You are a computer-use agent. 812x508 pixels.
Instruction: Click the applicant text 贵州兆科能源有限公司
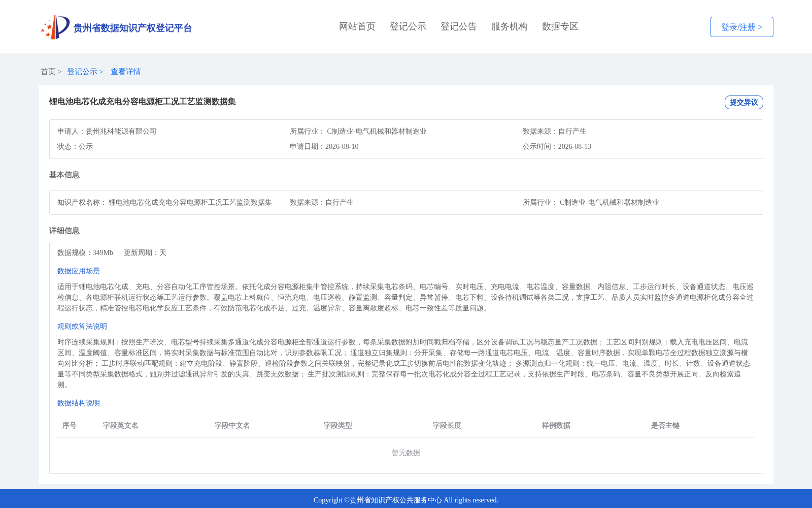pos(121,131)
